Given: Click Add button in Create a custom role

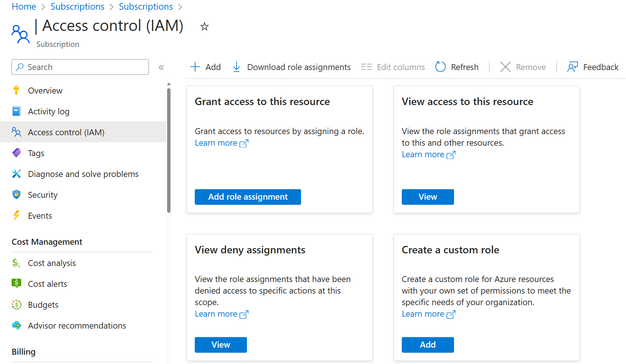Looking at the screenshot, I should coord(428,345).
